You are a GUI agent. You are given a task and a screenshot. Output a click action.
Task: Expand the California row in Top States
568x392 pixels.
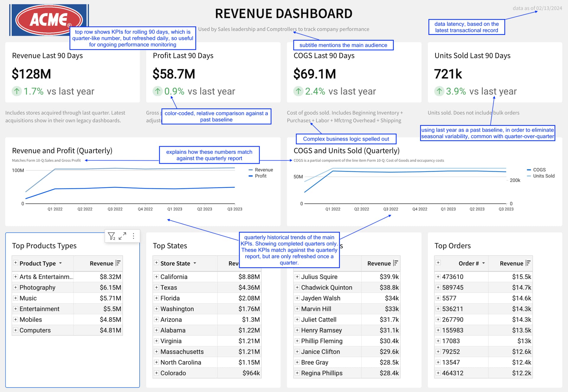pyautogui.click(x=156, y=277)
